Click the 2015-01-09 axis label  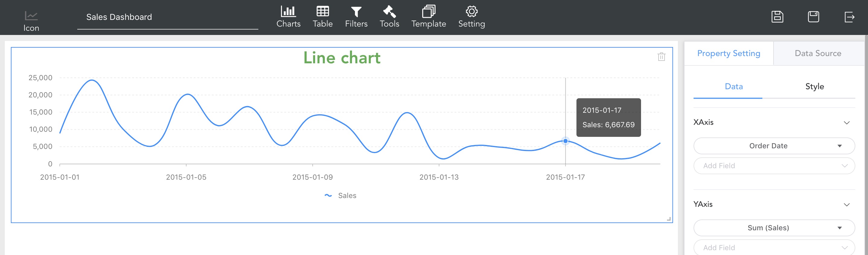312,177
